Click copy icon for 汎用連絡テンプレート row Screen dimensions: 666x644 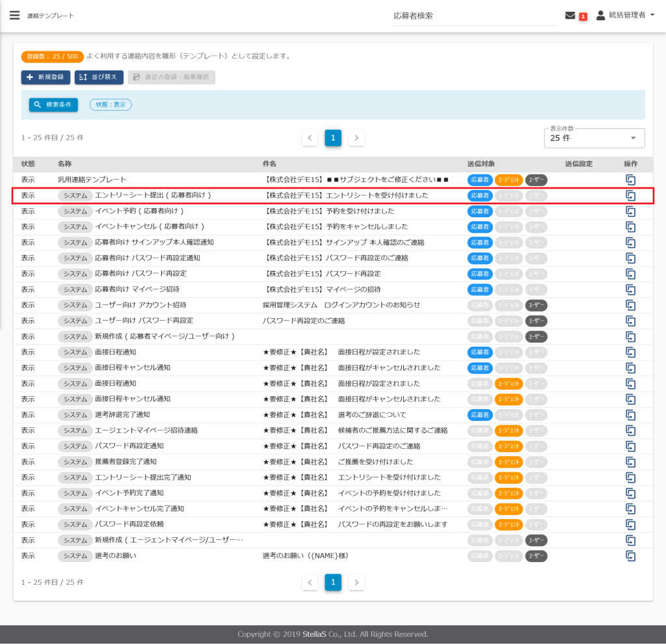[x=630, y=180]
